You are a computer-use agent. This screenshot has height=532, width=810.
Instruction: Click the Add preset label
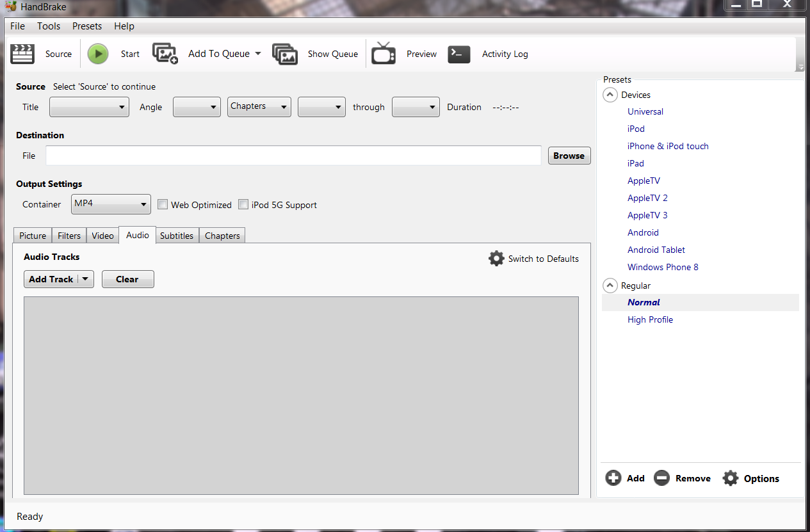636,478
